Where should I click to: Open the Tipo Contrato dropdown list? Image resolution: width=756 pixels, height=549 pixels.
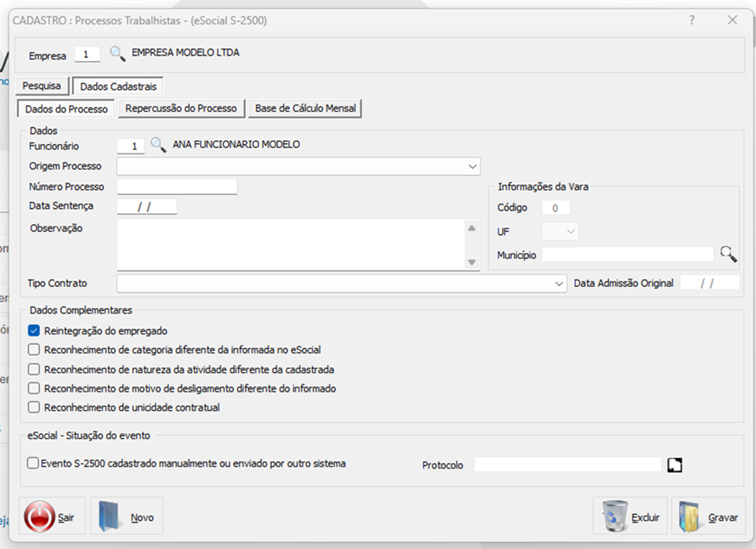[x=560, y=284]
